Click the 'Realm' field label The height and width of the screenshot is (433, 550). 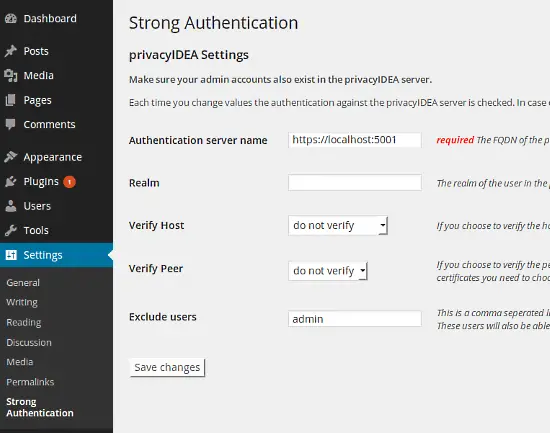144,183
